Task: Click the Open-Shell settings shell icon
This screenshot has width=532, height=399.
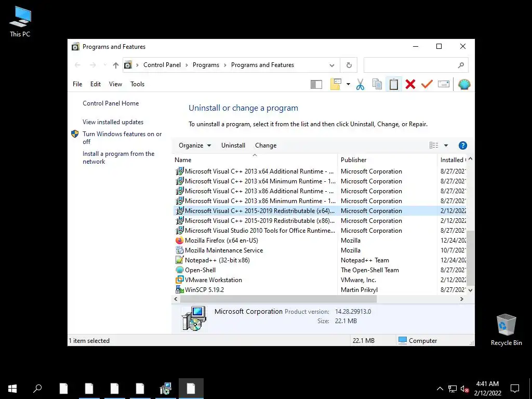Action: coord(464,84)
